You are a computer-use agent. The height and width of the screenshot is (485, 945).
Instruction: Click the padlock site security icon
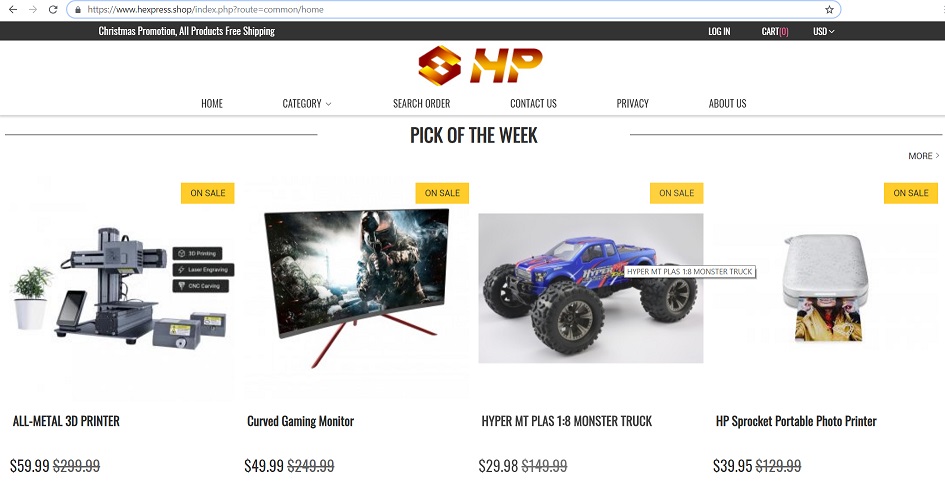tap(78, 10)
